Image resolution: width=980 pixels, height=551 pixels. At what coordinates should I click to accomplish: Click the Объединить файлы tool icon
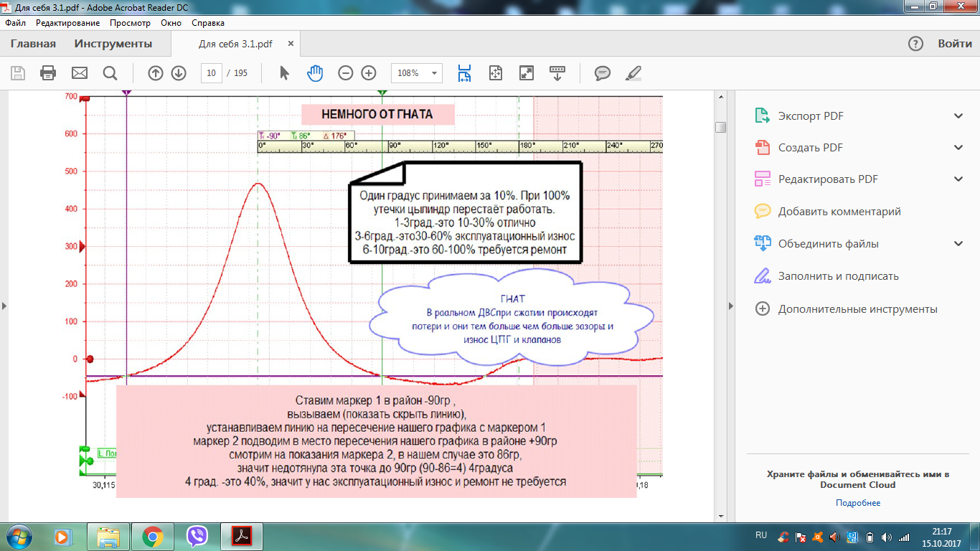(x=762, y=243)
